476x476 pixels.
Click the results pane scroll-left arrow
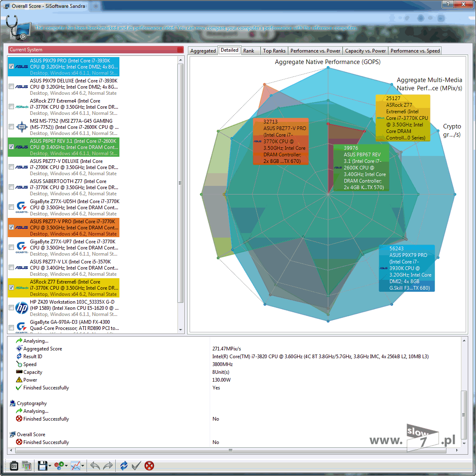coord(11,450)
